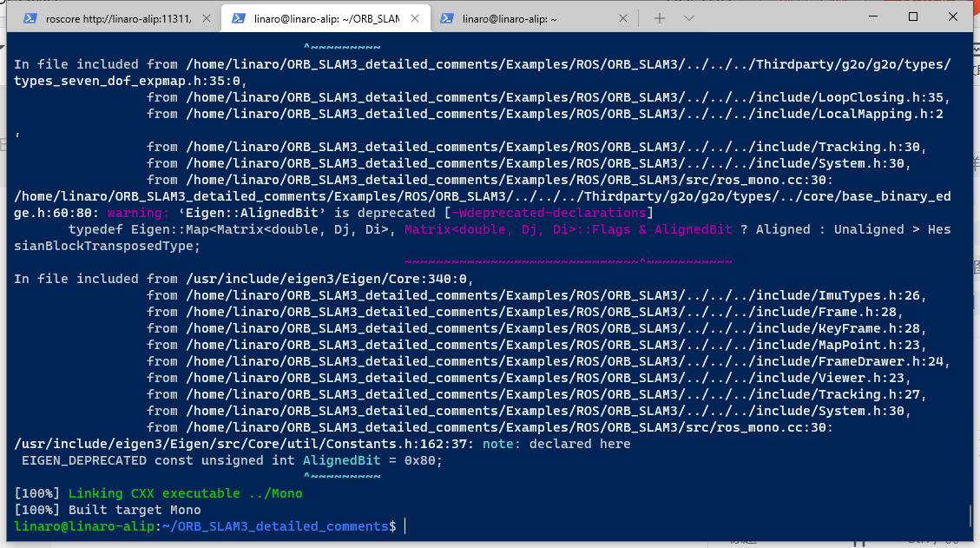Select the ~/ORB_SLAM tab
This screenshot has height=548, width=980.
326,19
